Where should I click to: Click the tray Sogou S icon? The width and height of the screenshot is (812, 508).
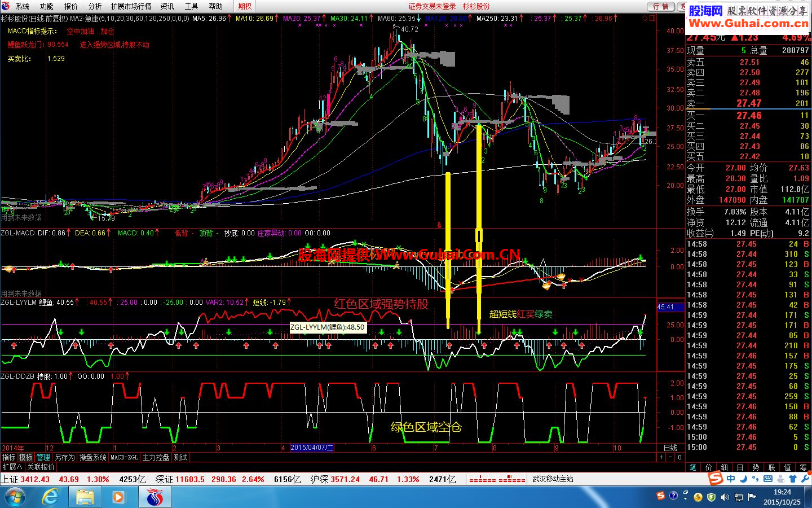(661, 496)
